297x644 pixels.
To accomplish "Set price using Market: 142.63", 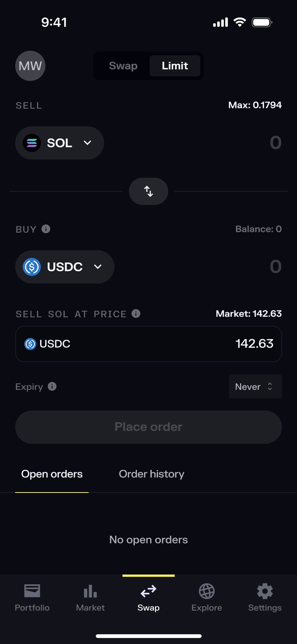I will [249, 314].
